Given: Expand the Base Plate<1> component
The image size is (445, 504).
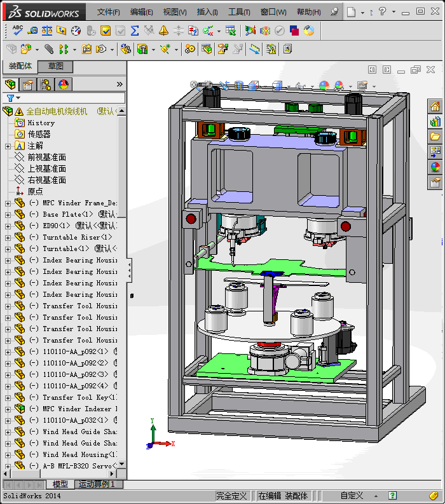Looking at the screenshot, I should [x=8, y=215].
